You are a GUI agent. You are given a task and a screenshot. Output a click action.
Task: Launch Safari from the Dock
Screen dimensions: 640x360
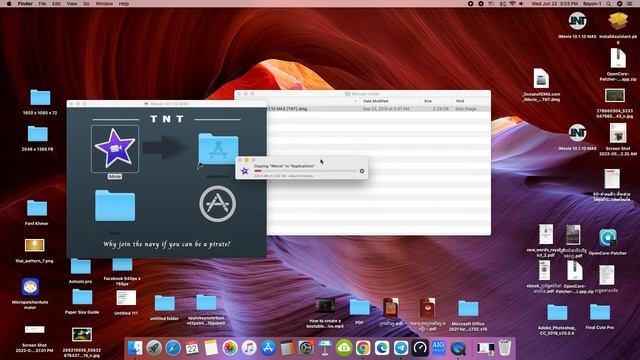(173, 348)
